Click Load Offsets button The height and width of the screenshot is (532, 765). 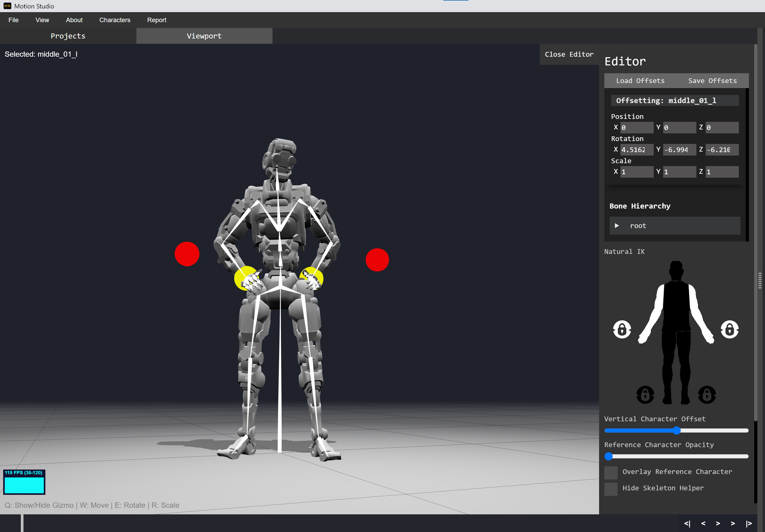[640, 81]
